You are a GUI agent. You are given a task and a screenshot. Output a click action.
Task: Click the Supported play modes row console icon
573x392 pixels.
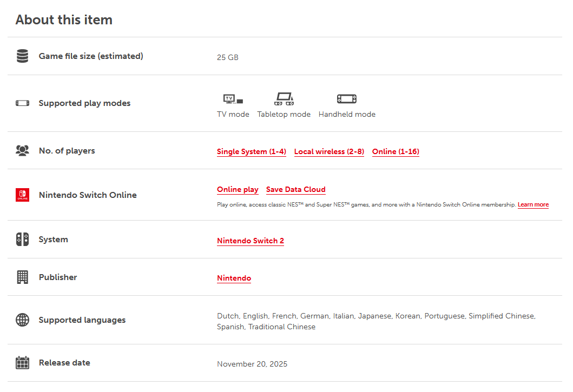[x=22, y=103]
